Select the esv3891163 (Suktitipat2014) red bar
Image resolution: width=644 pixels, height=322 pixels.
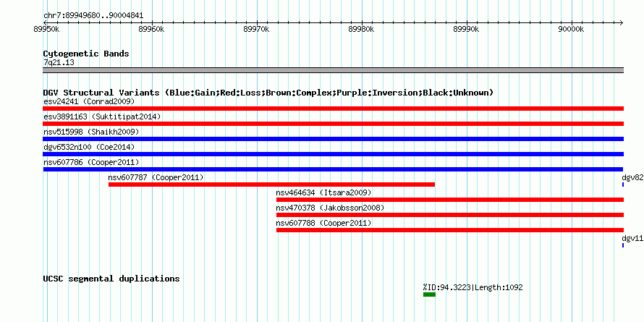coord(333,124)
